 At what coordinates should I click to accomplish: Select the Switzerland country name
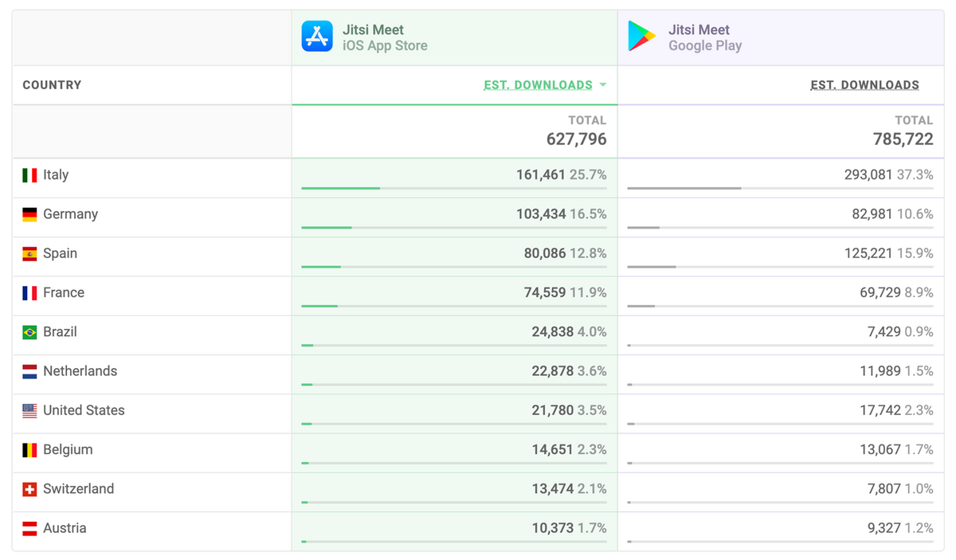[x=79, y=488]
